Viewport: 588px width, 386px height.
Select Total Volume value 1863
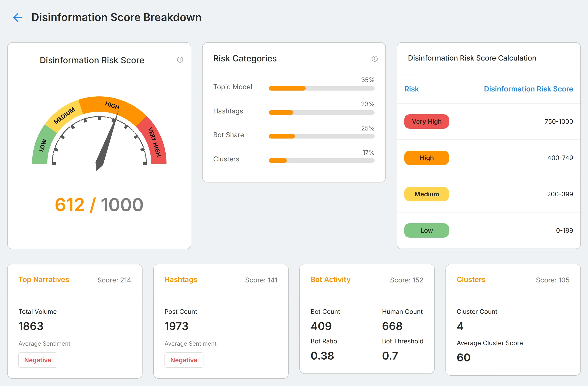point(31,326)
